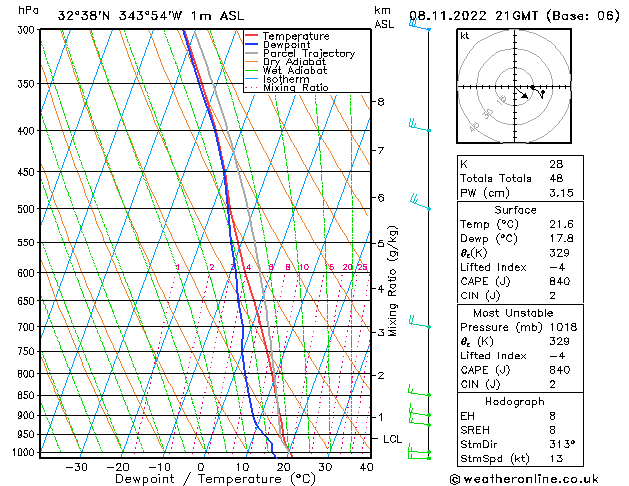Click the date text '08.11.2022 21GMT (Base: 06)'
This screenshot has height=486, width=629.
coord(514,16)
